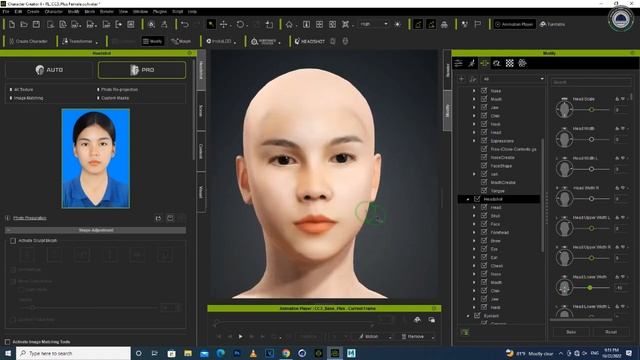This screenshot has width=640, height=360.
Task: Expand the Forehead tree node
Action: point(474,232)
